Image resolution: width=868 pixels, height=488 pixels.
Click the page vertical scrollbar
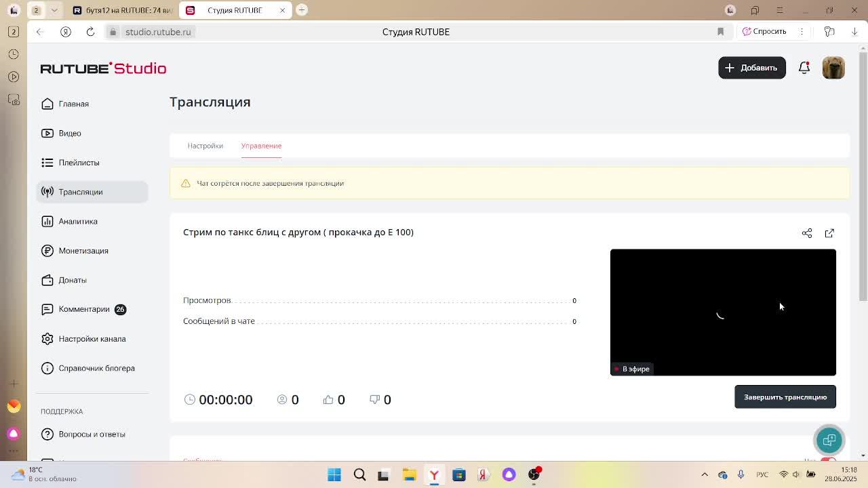[x=863, y=176]
